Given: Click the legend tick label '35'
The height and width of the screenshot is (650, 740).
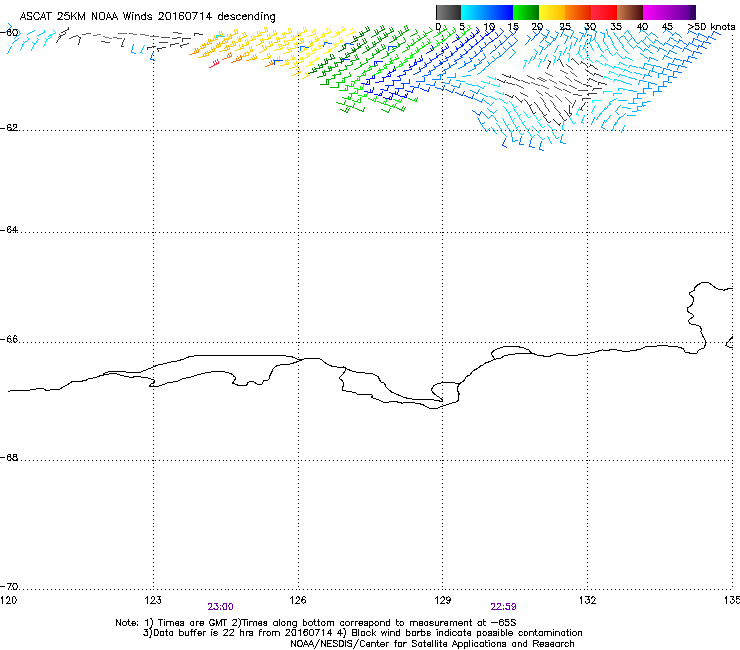Looking at the screenshot, I should 616,27.
